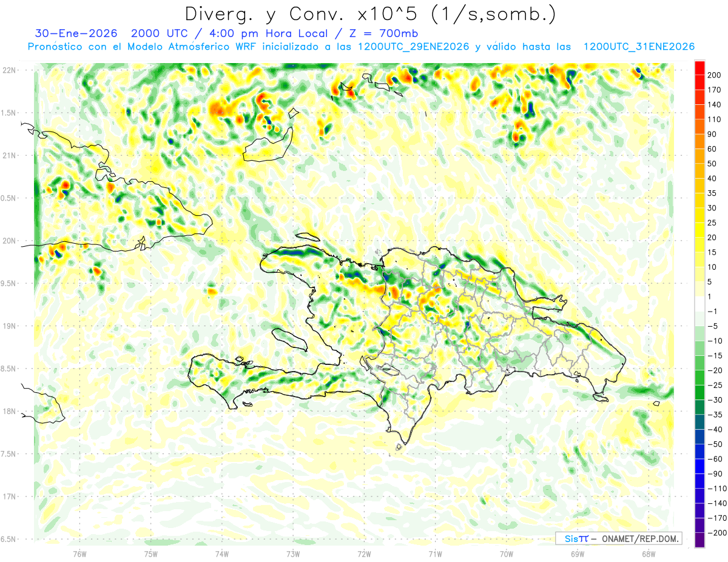728x562 pixels.
Task: Click the positive '1' color scale value
Action: click(710, 296)
